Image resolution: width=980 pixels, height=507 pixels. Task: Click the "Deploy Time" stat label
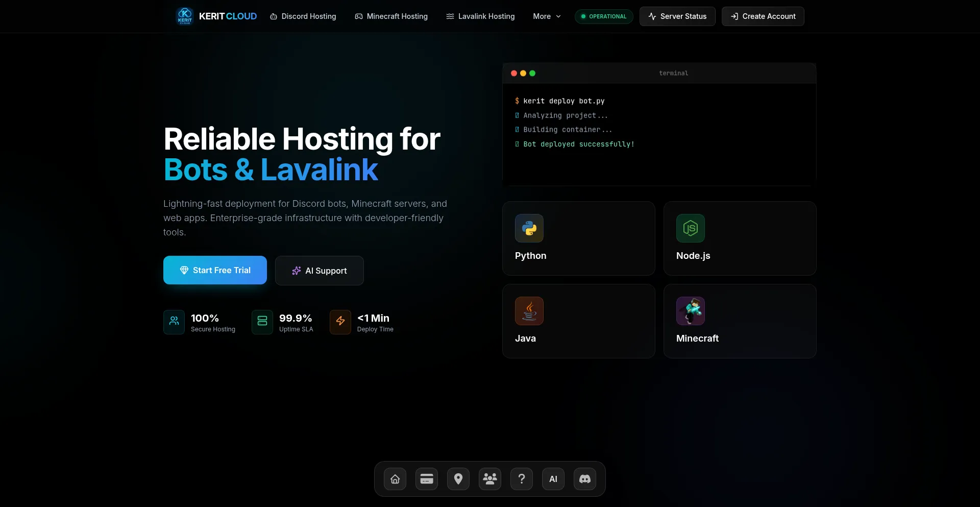tap(375, 329)
